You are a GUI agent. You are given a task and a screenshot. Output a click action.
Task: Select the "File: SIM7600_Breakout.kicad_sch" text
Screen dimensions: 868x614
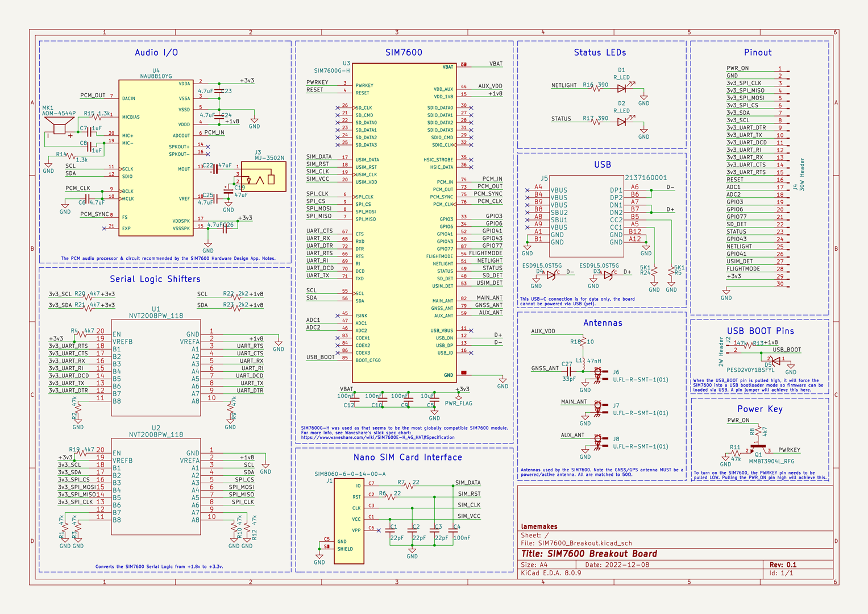[576, 543]
